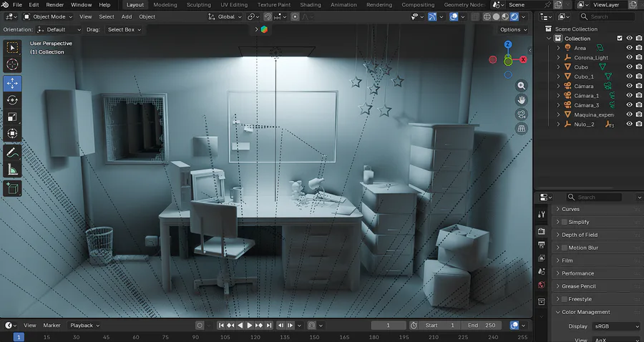The height and width of the screenshot is (342, 644).
Task: Toggle proportional editing
Action: [295, 17]
